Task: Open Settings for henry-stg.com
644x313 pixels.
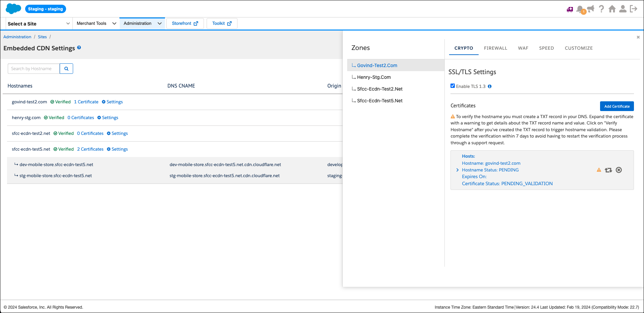Action: (x=108, y=118)
